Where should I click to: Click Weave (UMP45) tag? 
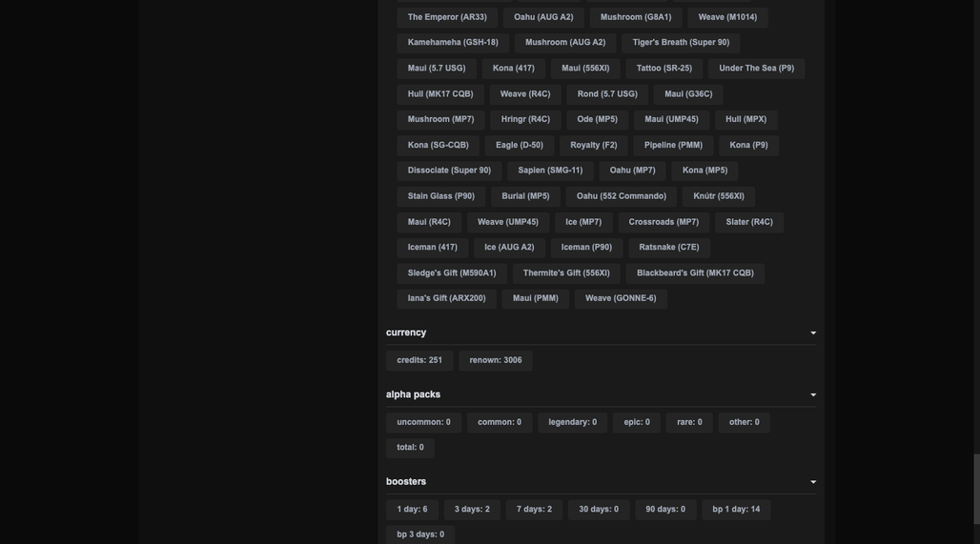(x=507, y=222)
